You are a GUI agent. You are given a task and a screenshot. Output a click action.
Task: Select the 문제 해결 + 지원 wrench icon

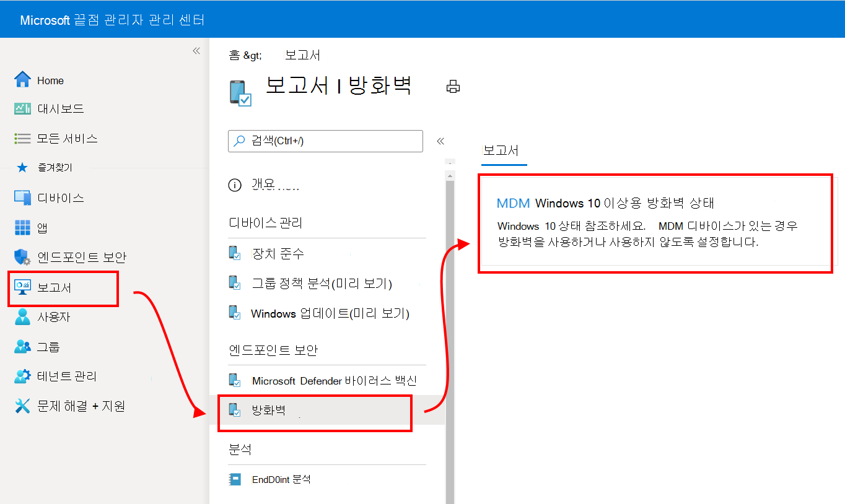coord(22,406)
